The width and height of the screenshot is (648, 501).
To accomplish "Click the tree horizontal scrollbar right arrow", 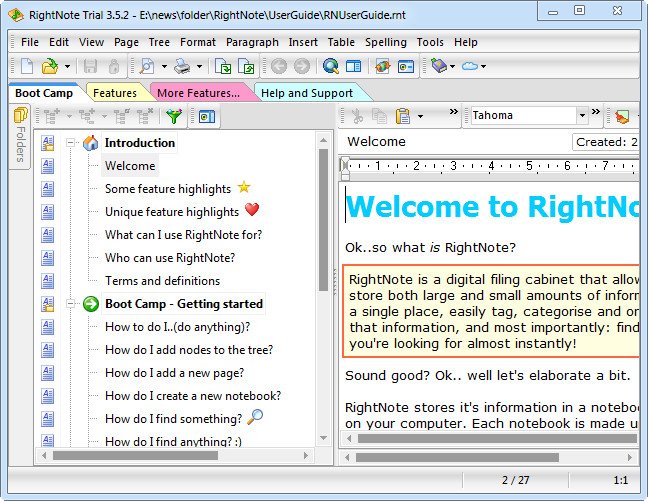I will 306,456.
